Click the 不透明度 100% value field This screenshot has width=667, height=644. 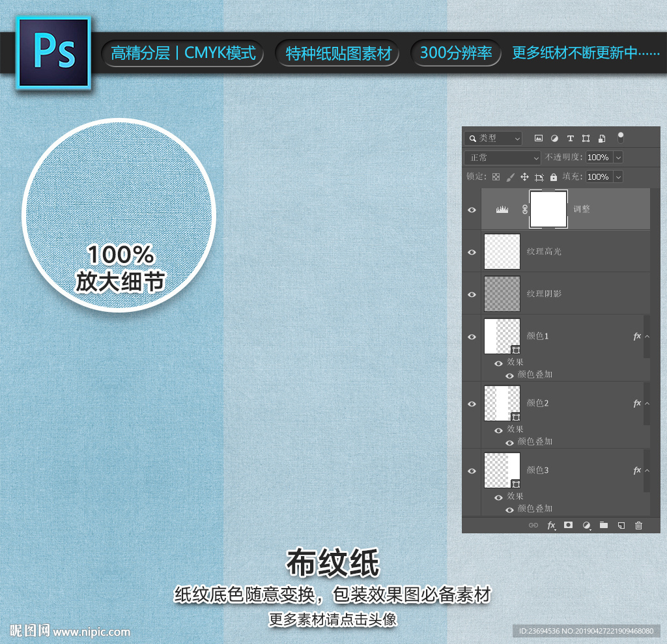point(600,158)
